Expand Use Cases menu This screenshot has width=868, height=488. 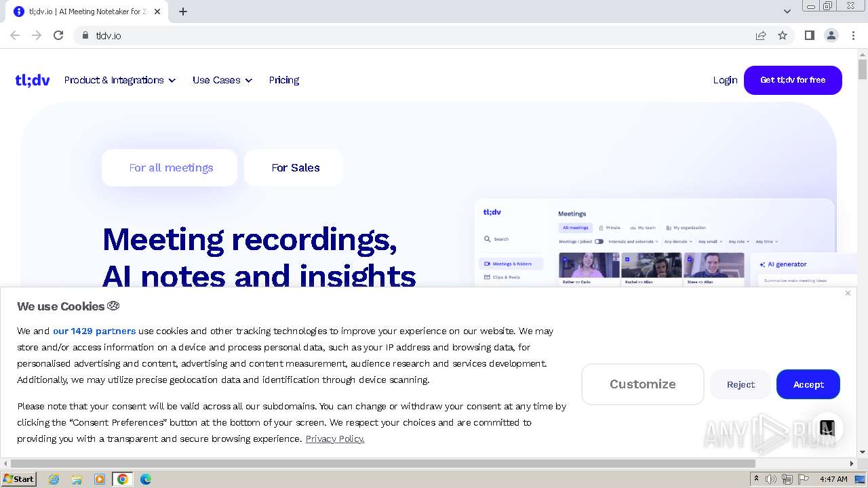coord(222,80)
